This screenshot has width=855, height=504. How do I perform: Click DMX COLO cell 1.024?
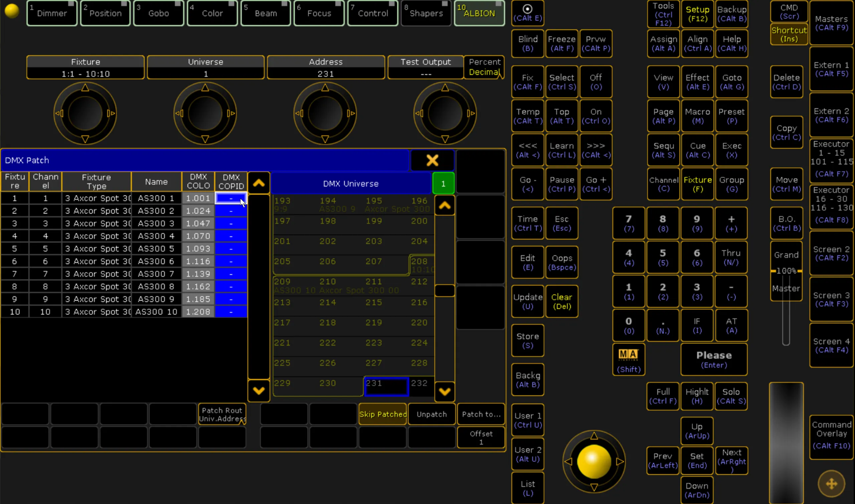(198, 211)
